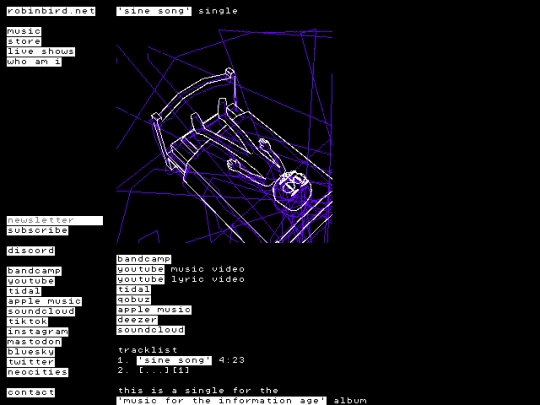Click the 4:23 track duration
Screen dimensions: 540x405
click(231, 360)
